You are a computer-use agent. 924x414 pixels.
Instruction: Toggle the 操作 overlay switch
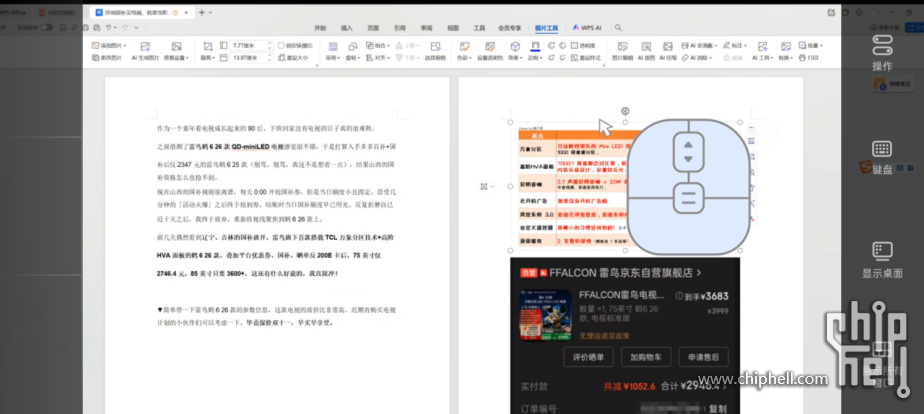pos(881,44)
